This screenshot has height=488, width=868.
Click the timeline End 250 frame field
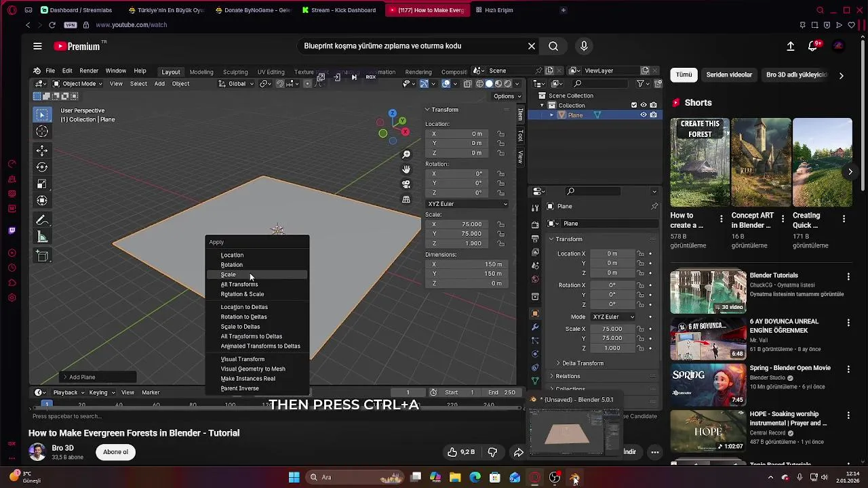502,392
